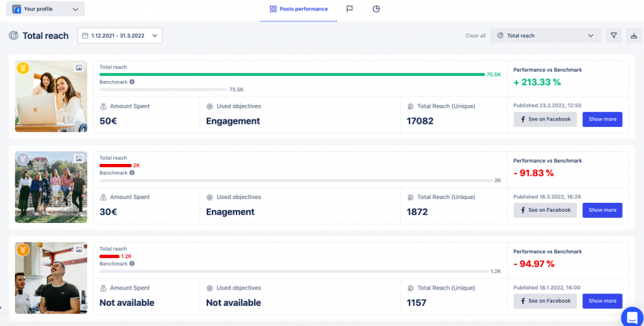Open the flag tab icon
644x326 pixels.
coord(349,9)
